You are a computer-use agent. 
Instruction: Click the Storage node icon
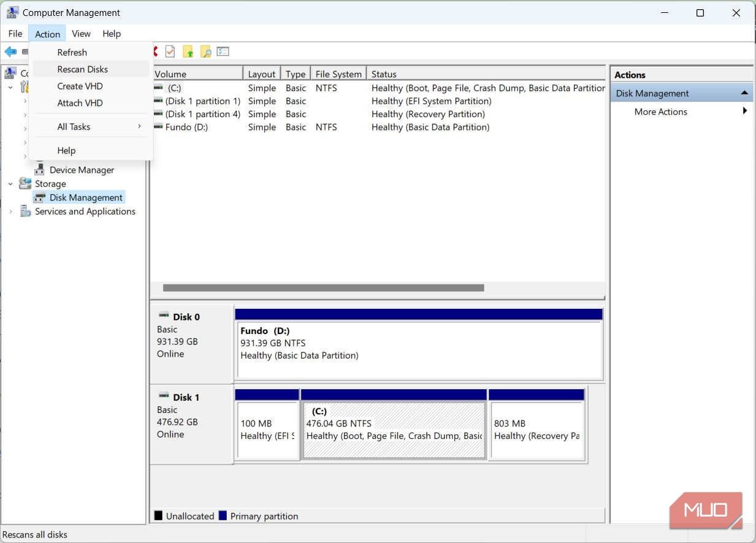(x=25, y=183)
